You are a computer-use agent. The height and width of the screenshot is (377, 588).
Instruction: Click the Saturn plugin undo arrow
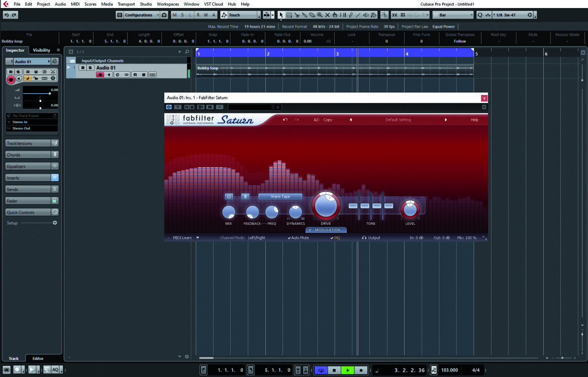coord(285,120)
